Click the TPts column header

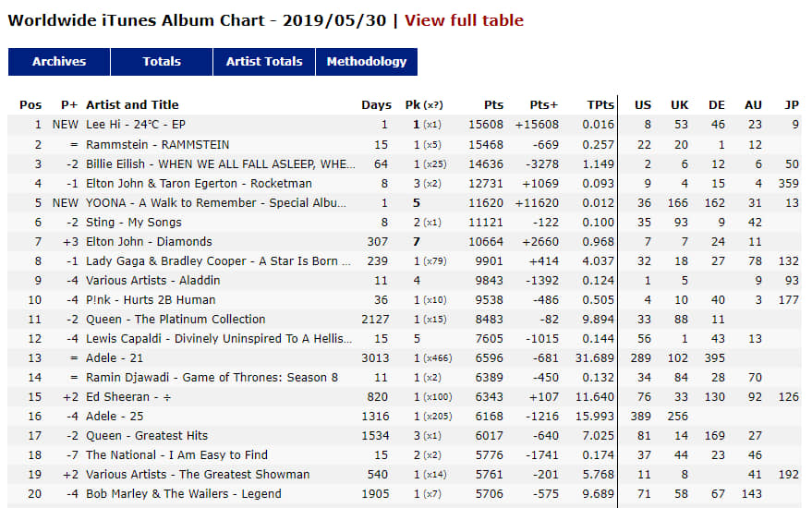pyautogui.click(x=600, y=104)
